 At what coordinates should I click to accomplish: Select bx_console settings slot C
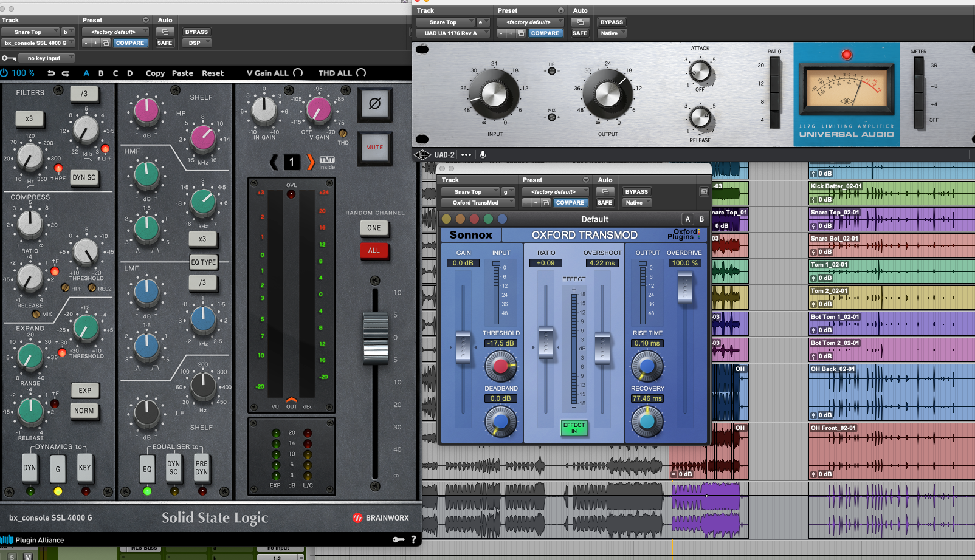[x=115, y=73]
